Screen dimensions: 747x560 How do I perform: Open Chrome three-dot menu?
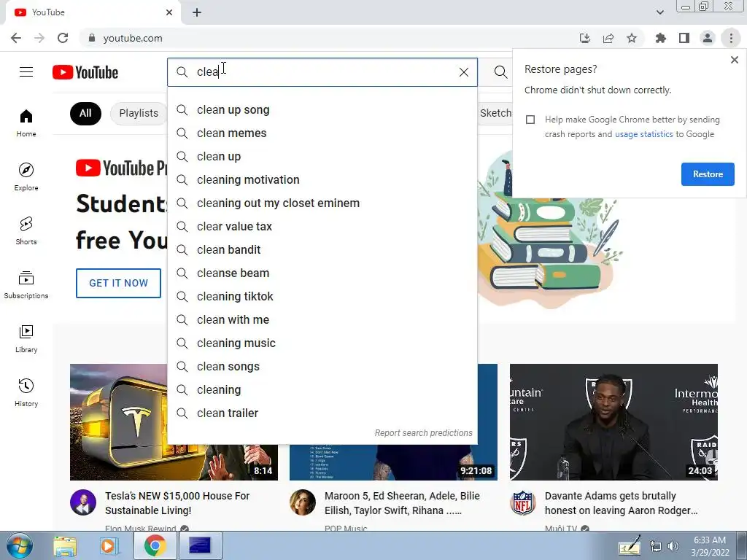[x=731, y=38]
